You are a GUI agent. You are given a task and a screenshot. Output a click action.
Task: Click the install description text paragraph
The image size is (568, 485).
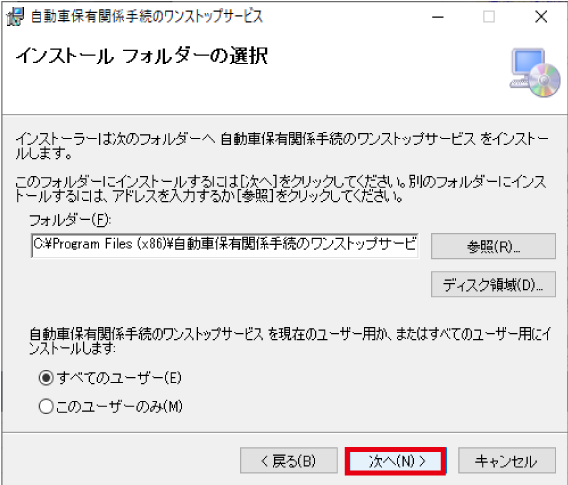(x=282, y=146)
